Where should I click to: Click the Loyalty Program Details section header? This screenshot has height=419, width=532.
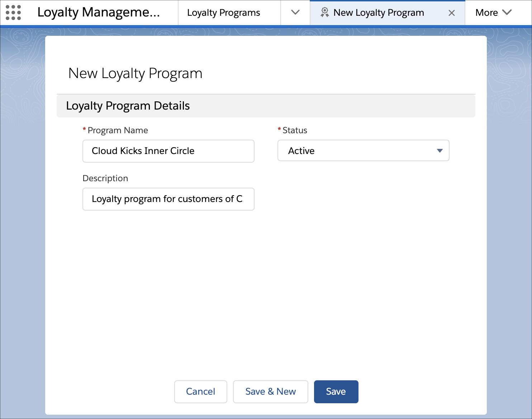point(128,106)
